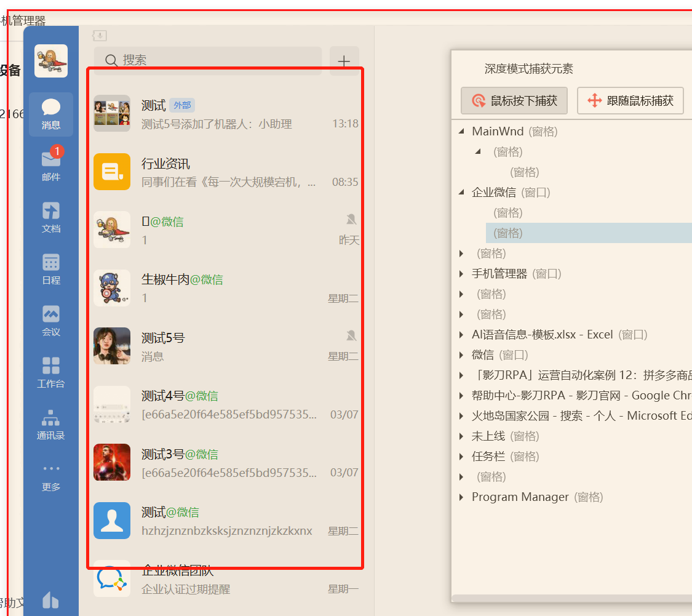Open the 测试4号@微信 conversation

226,404
